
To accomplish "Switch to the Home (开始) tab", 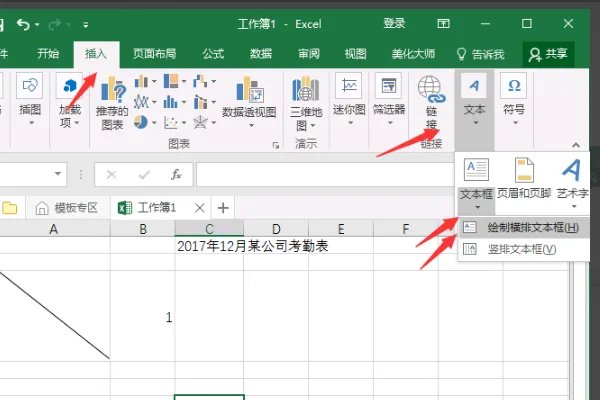I will [x=48, y=54].
